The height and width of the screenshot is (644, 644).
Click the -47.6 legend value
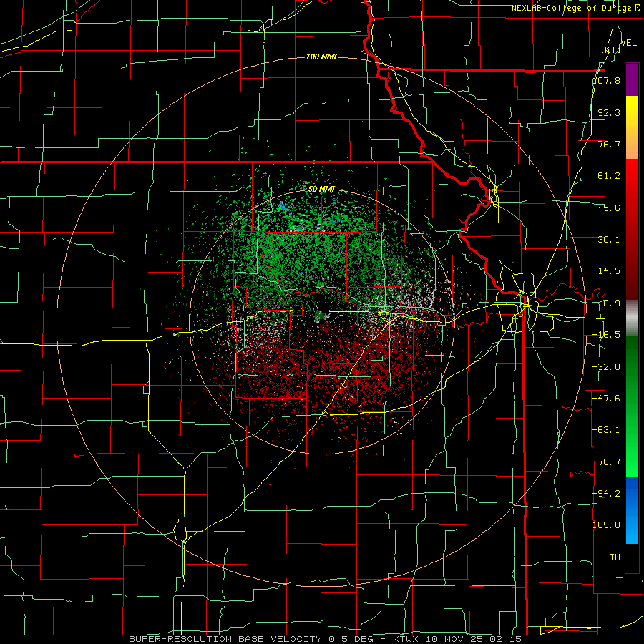(606, 399)
